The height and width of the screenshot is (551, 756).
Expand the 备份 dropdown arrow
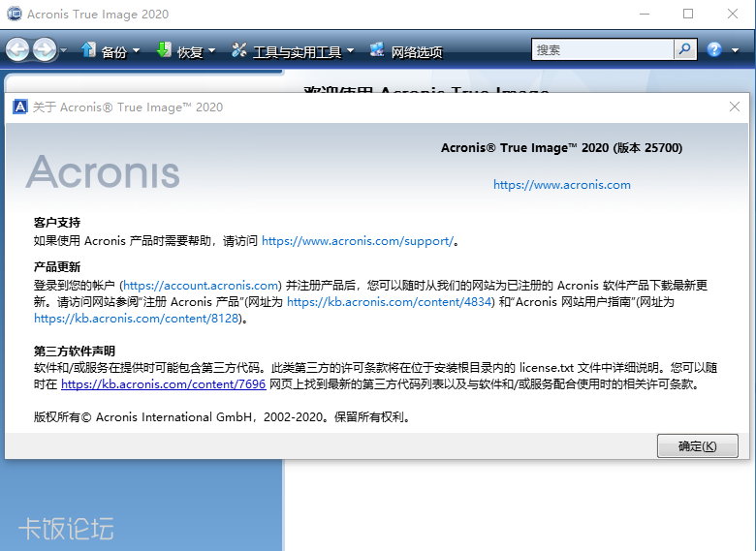pos(137,50)
